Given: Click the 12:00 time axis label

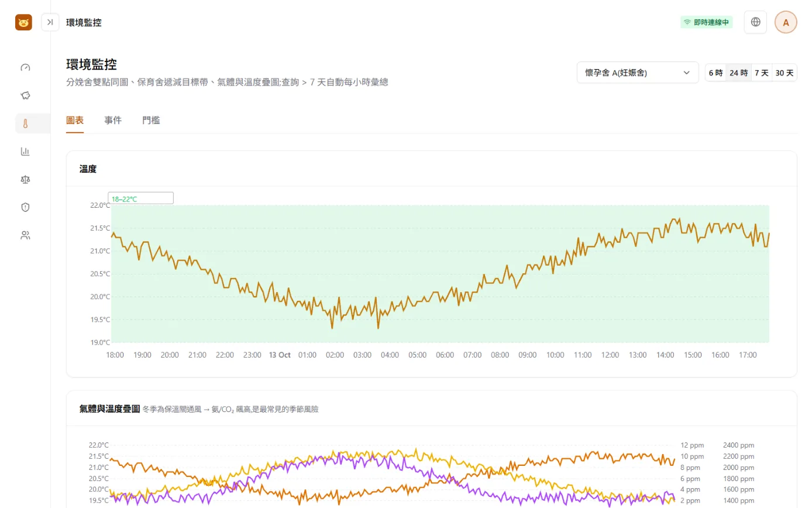Looking at the screenshot, I should coord(610,355).
